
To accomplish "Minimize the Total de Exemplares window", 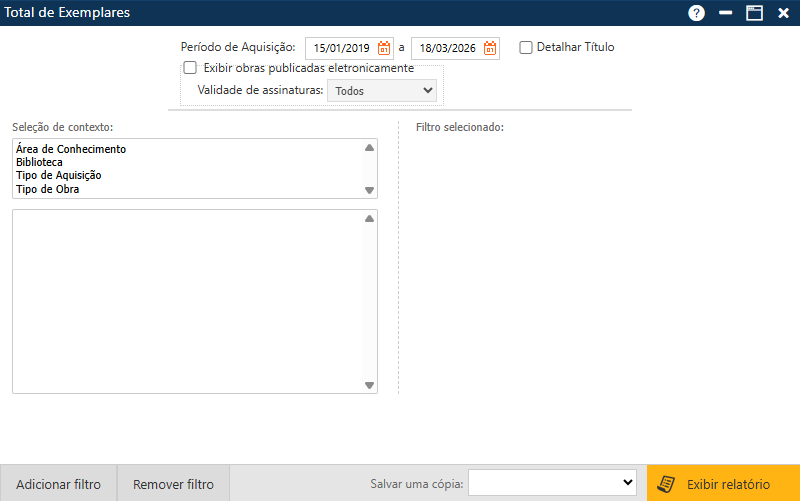I will [726, 13].
